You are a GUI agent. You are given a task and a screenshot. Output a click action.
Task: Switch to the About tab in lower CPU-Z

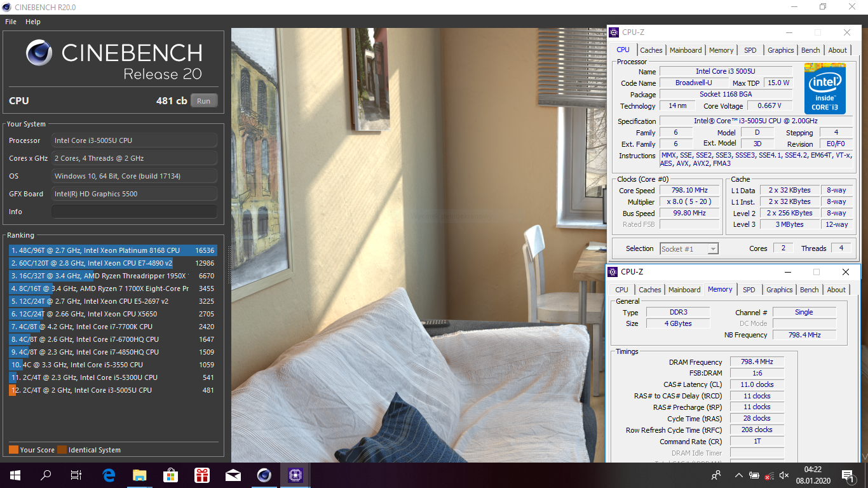pos(836,290)
